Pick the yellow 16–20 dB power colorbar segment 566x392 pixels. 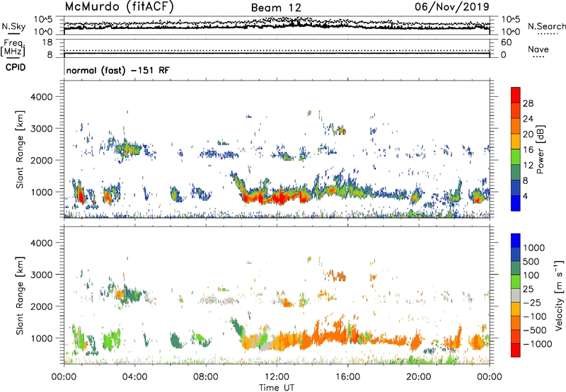click(x=516, y=142)
